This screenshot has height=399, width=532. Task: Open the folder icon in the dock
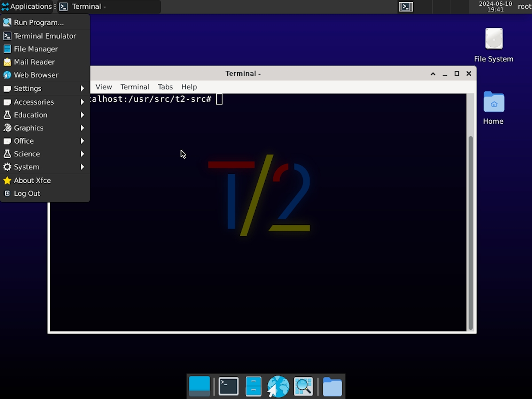(332, 387)
